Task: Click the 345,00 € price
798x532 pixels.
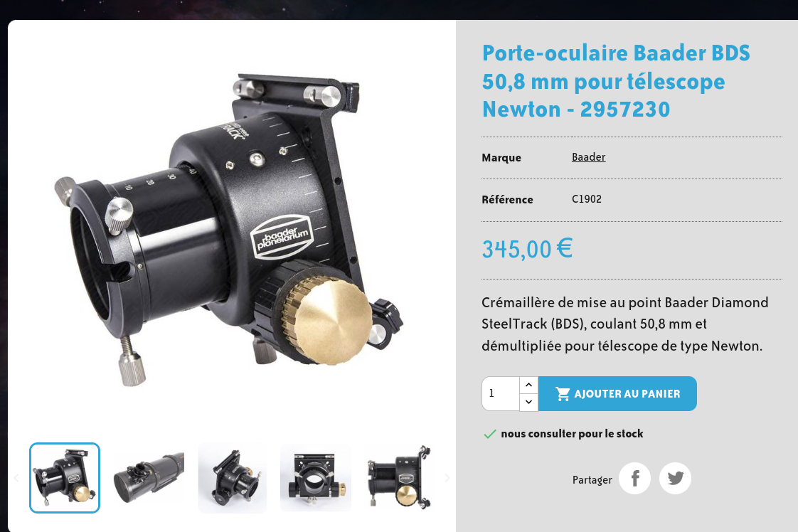Action: tap(527, 249)
